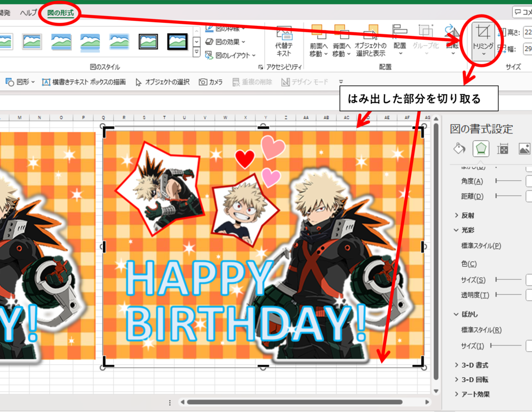The width and height of the screenshot is (532, 412).
Task: Expand the picture styles gallery (More button)
Action: pyautogui.click(x=196, y=52)
